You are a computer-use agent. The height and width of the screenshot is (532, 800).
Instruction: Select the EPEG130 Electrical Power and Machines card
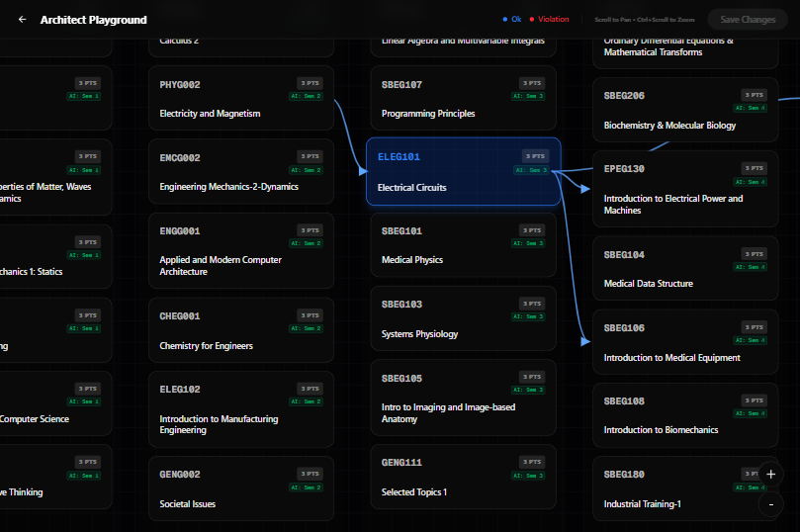(685, 189)
